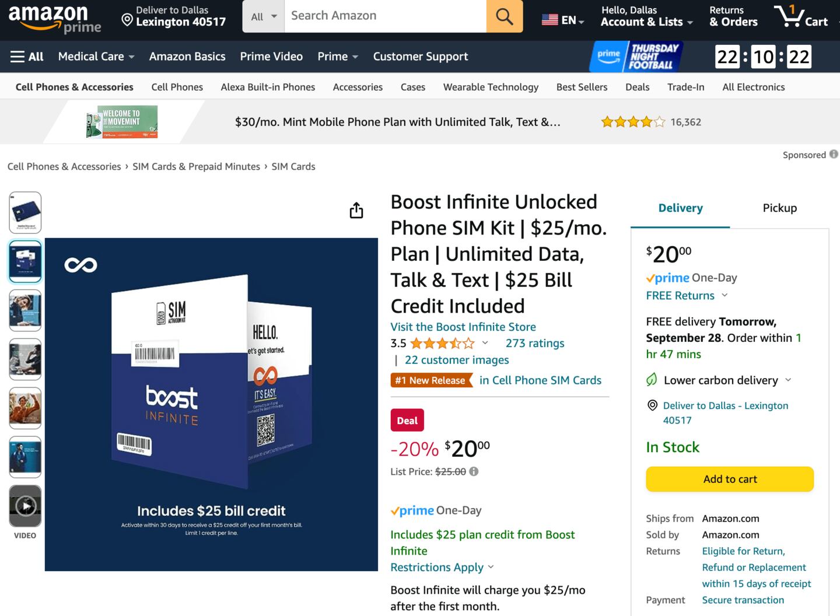Screen dimensions: 840x616
Task: Click the magnifying glass search button
Action: coord(504,16)
